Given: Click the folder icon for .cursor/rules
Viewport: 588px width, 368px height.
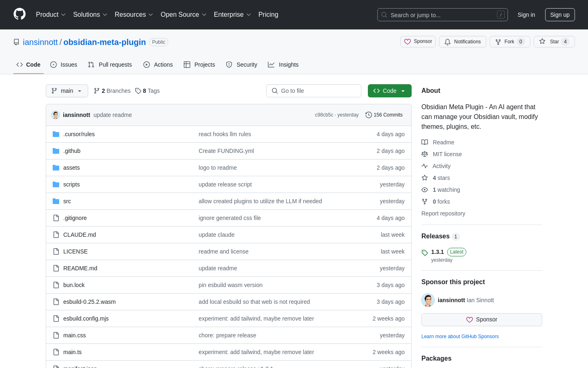Looking at the screenshot, I should pyautogui.click(x=56, y=134).
